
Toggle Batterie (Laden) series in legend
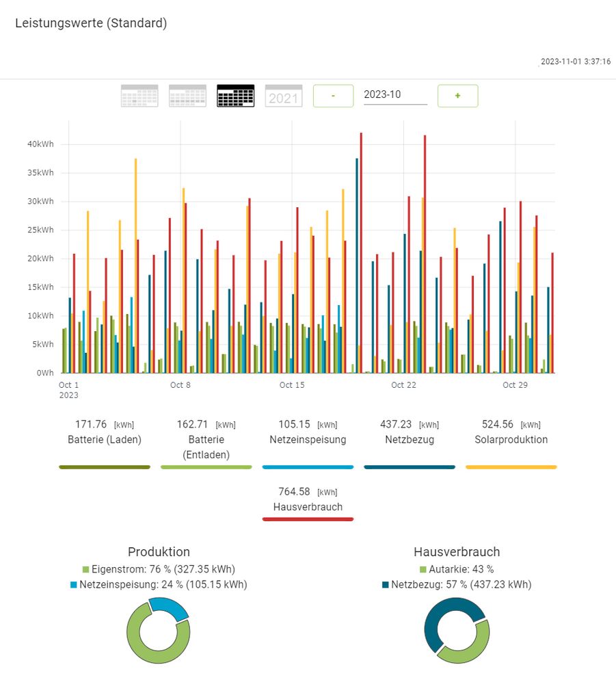(105, 439)
